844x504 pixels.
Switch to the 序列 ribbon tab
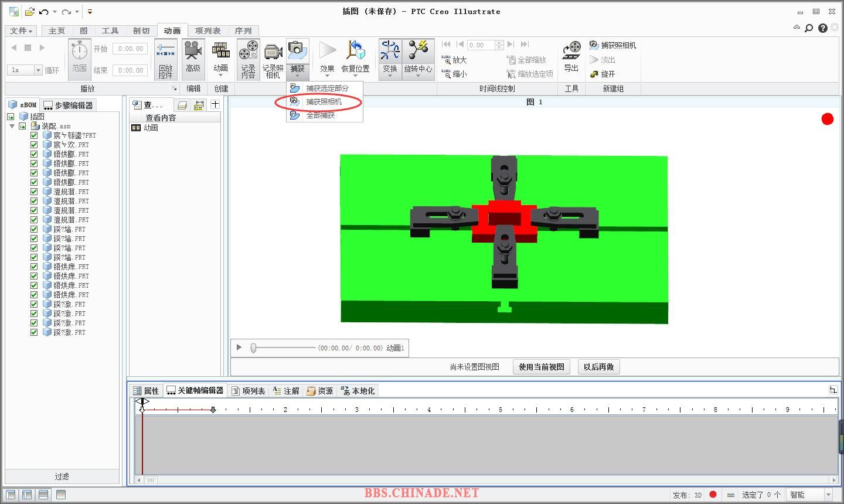[x=243, y=30]
